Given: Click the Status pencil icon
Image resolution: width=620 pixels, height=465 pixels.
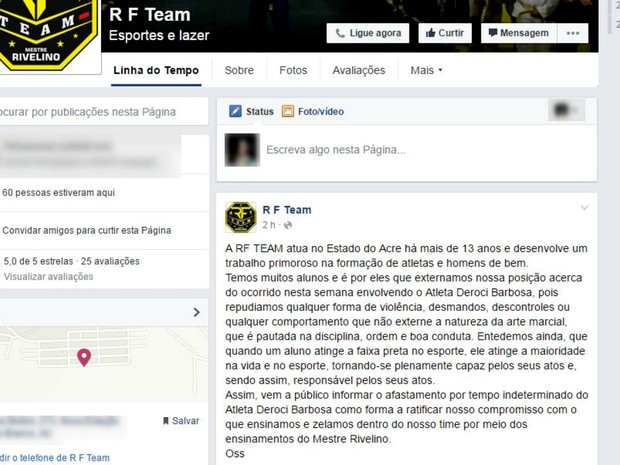Looking at the screenshot, I should pos(235,112).
